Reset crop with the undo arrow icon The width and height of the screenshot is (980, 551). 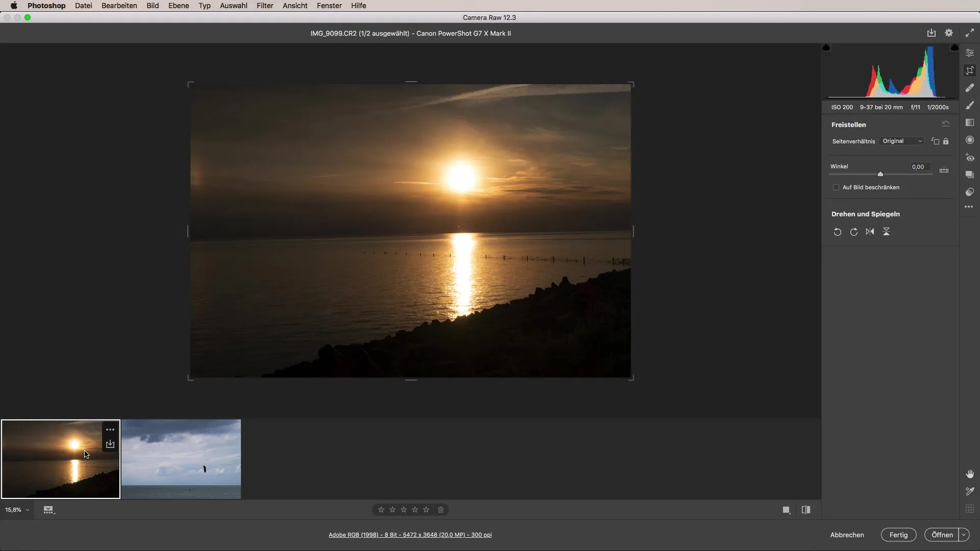click(946, 124)
